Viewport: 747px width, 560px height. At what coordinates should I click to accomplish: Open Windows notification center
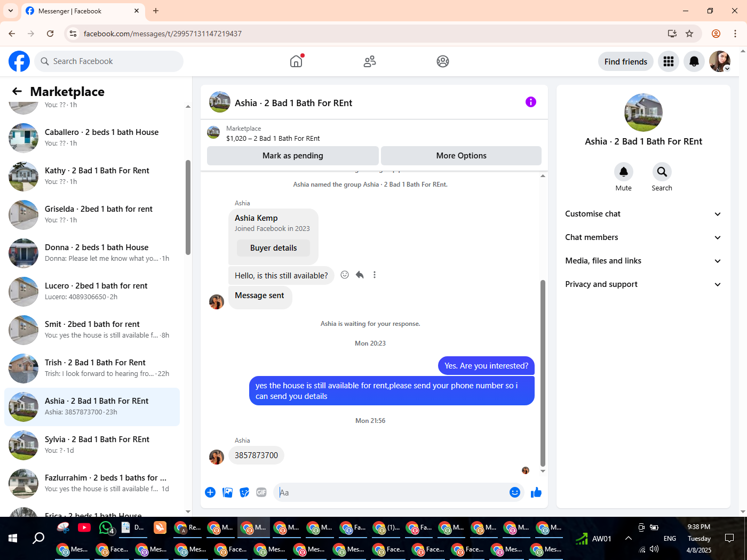[729, 538]
